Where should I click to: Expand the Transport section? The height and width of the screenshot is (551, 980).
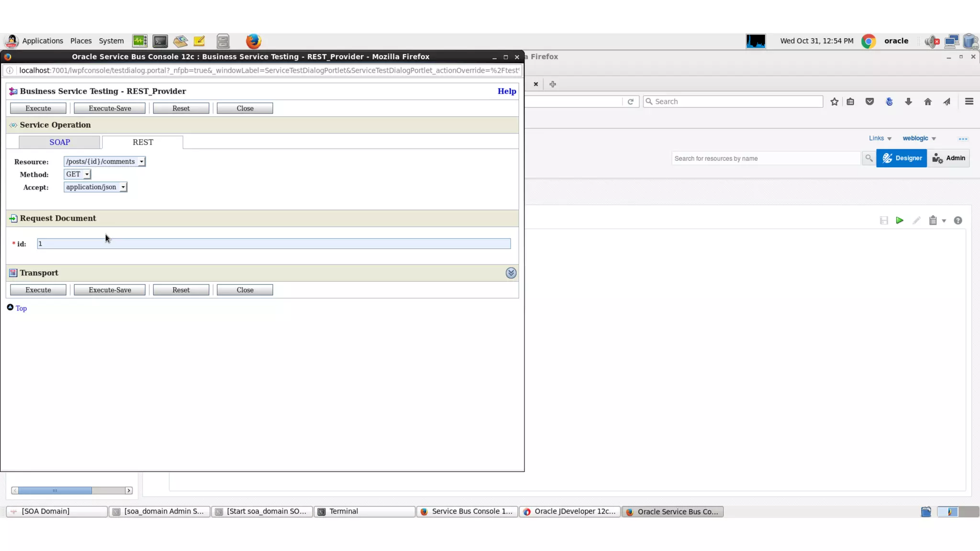[511, 273]
